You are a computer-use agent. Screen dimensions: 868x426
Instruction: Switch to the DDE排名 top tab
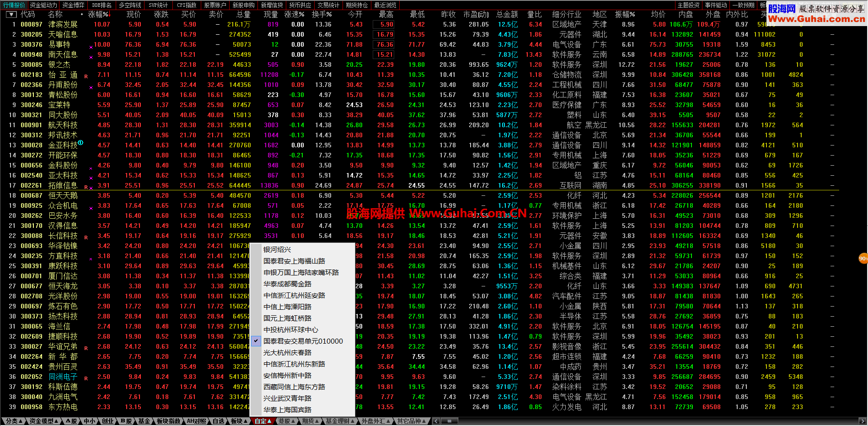[x=102, y=5]
